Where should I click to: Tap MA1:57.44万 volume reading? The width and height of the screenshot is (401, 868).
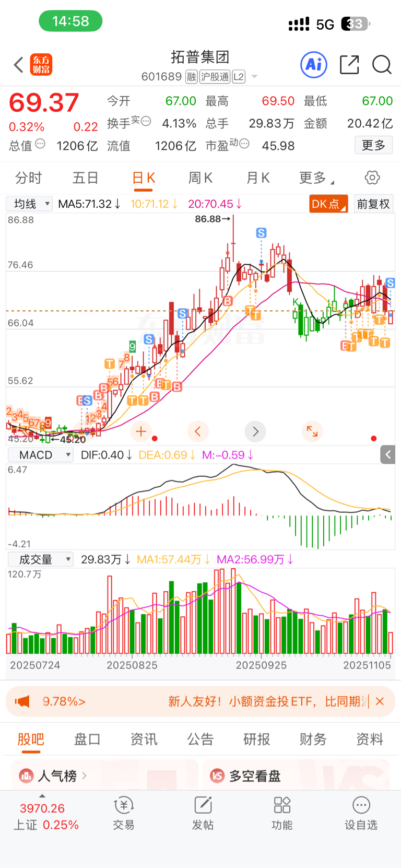173,559
